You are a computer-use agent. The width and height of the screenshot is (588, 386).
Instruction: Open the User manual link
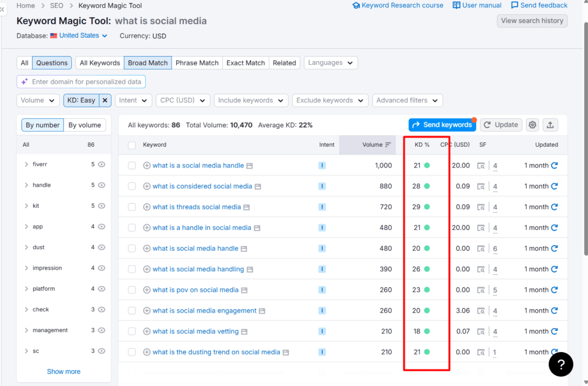(x=477, y=6)
